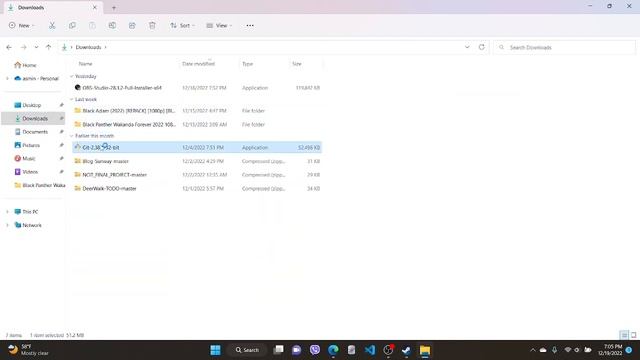This screenshot has width=640, height=360.
Task: Click the Rename icon in toolbar
Action: click(112, 25)
